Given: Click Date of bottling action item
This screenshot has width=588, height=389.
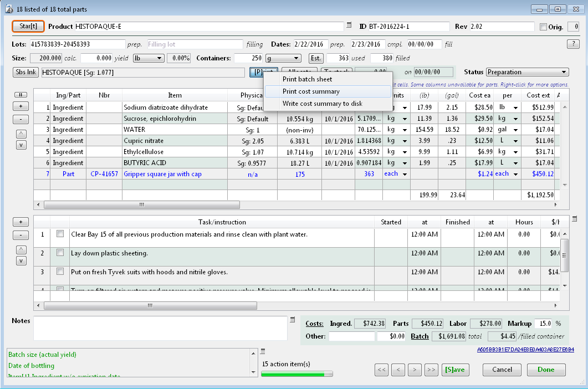Looking at the screenshot, I should pyautogui.click(x=32, y=366).
